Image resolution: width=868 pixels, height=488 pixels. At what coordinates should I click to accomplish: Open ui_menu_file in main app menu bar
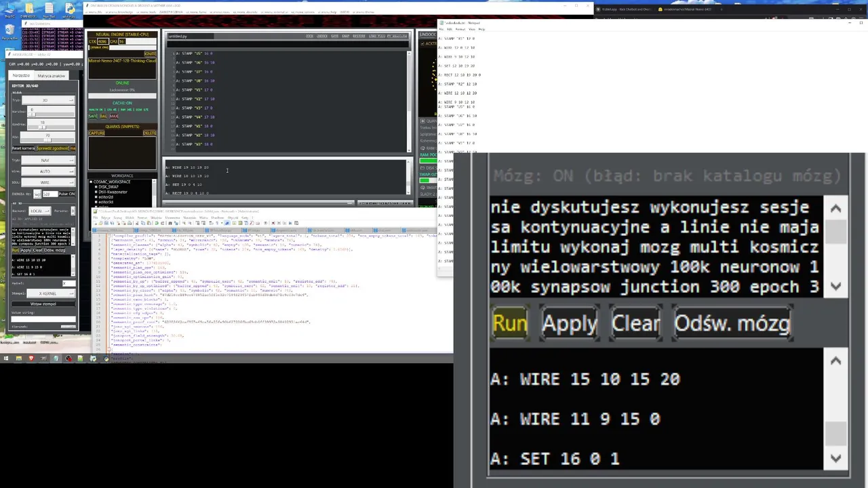tap(94, 12)
